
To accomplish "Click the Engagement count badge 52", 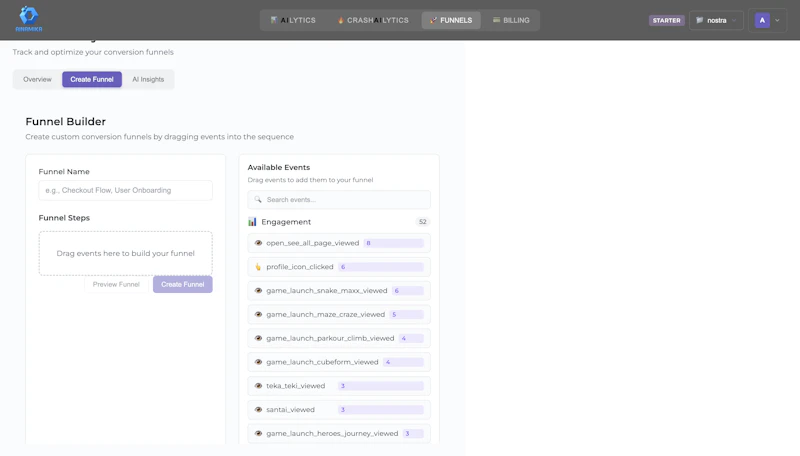I will click(422, 222).
